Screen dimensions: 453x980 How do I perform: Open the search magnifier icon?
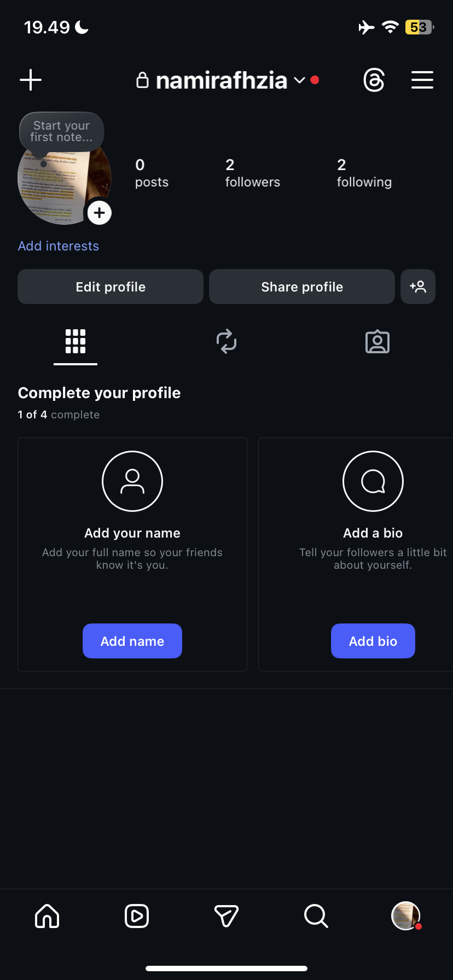pyautogui.click(x=316, y=915)
